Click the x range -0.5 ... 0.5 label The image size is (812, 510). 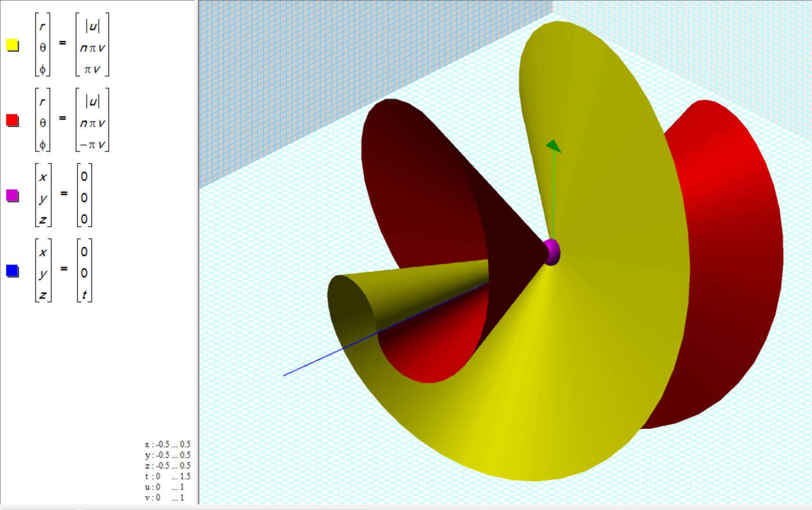168,444
